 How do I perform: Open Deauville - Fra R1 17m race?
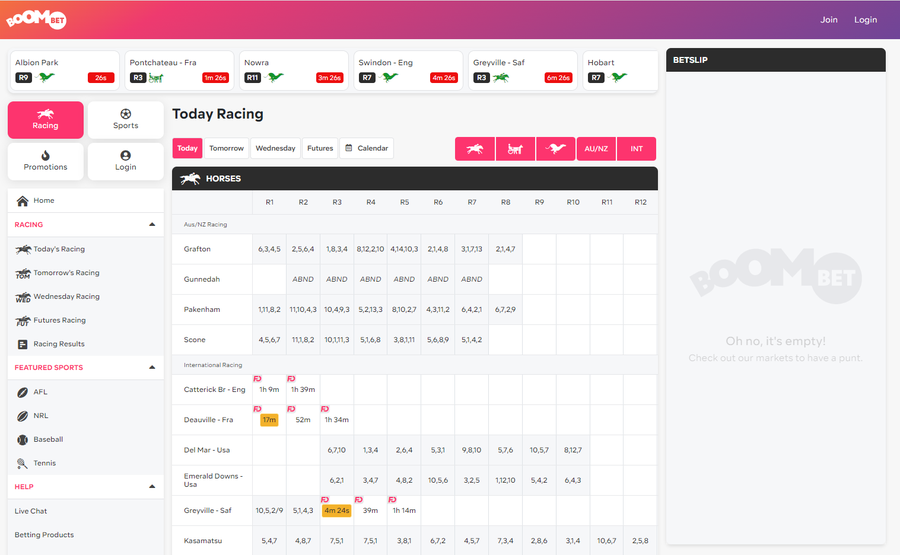[269, 420]
